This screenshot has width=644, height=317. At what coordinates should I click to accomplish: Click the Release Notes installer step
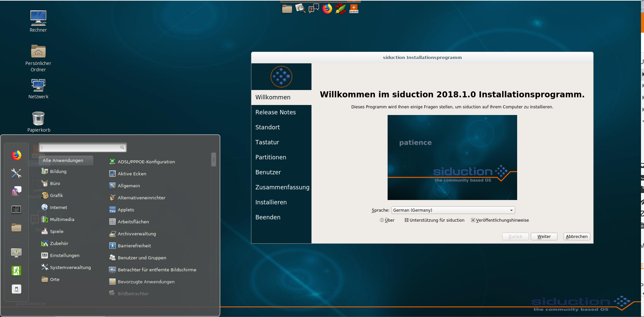point(281,112)
